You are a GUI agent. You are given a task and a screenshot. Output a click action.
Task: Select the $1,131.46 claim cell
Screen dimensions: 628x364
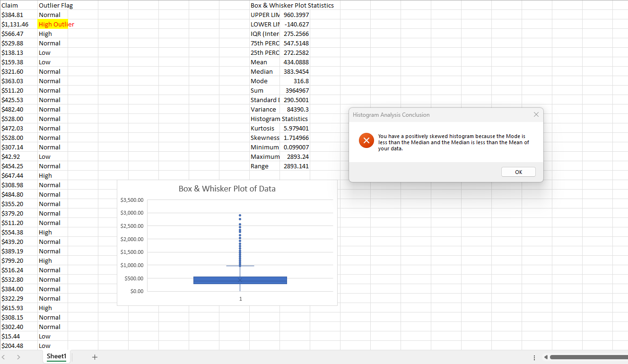(19, 24)
